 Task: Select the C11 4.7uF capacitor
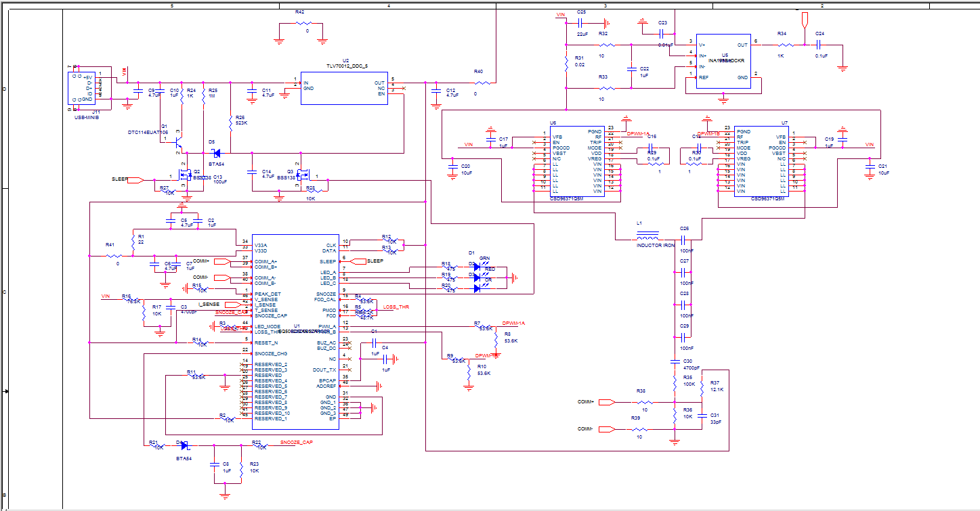(252, 91)
